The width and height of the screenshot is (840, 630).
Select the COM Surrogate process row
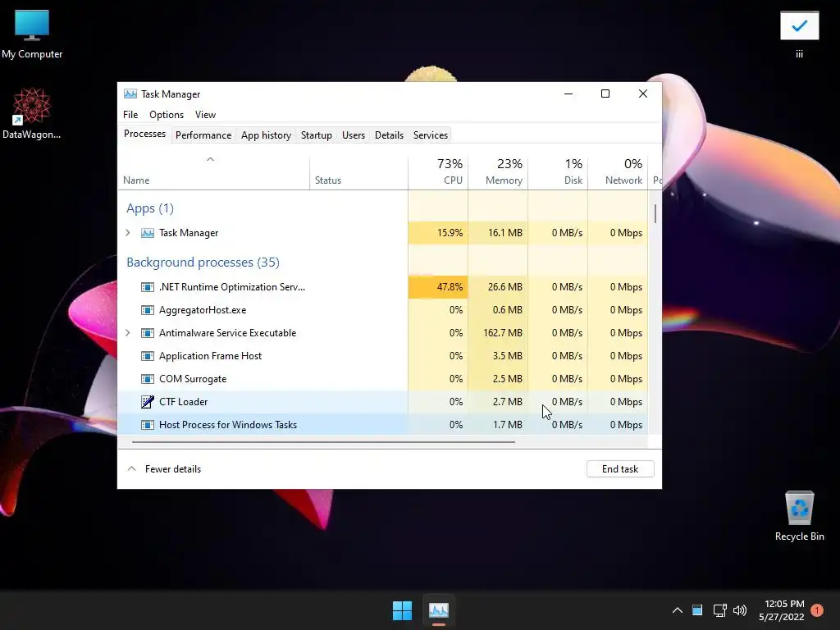tap(383, 379)
